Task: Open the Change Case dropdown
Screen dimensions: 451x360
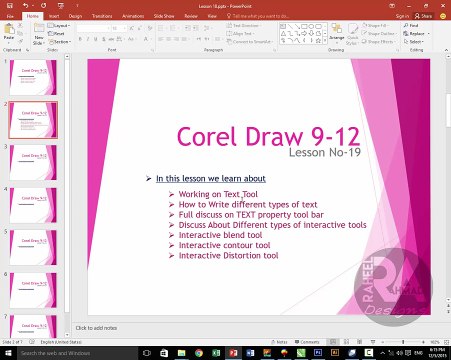Action: pos(131,39)
